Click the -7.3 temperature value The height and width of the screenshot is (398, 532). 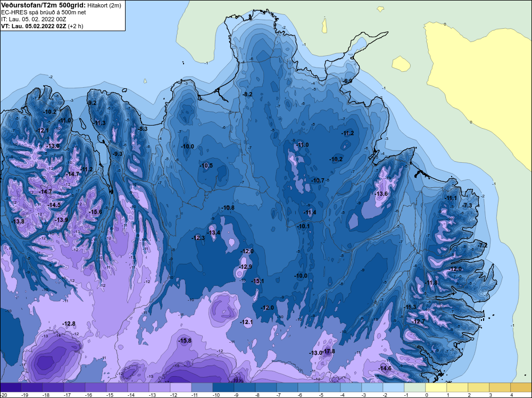pos(467,205)
